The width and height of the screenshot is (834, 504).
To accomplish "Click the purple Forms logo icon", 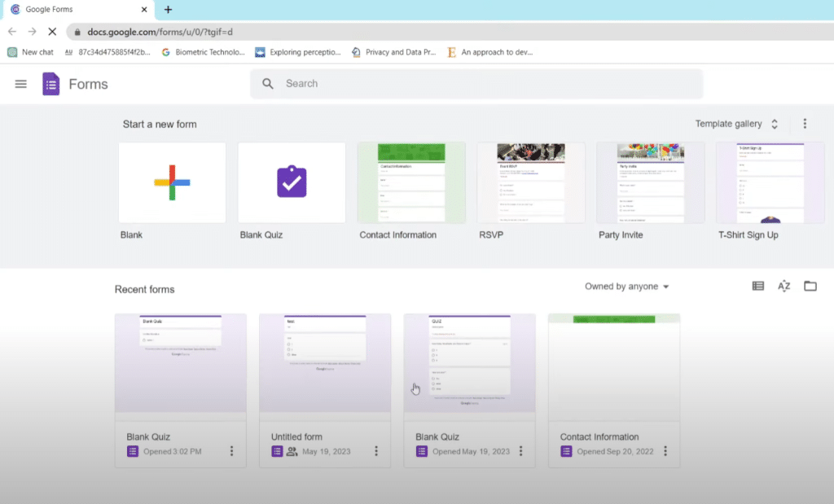I will click(51, 84).
